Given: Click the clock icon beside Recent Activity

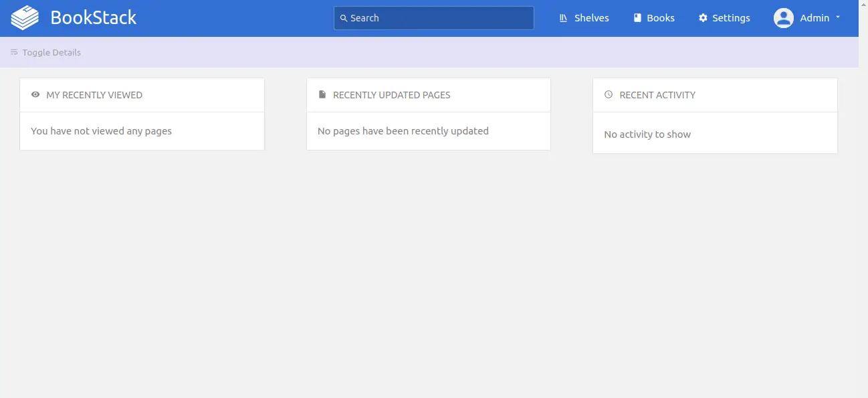Looking at the screenshot, I should (x=609, y=95).
